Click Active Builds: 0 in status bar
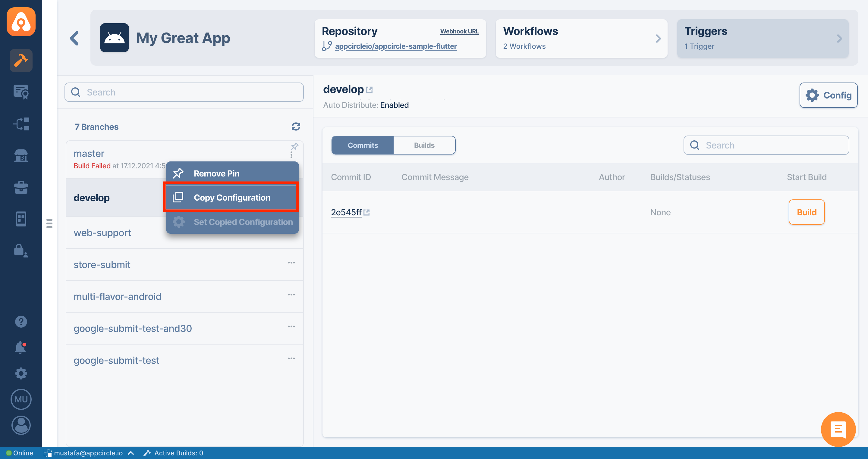Screen dimensions: 868x459 pos(174,453)
